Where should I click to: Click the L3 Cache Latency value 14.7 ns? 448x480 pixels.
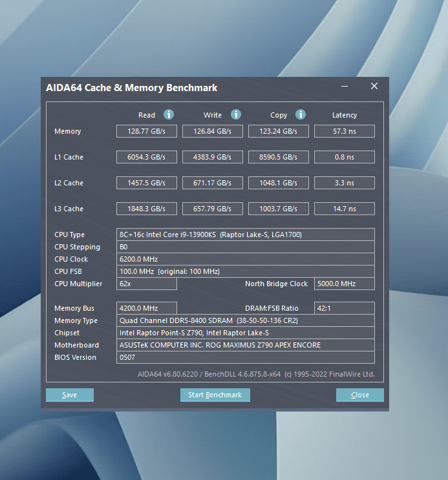[345, 209]
